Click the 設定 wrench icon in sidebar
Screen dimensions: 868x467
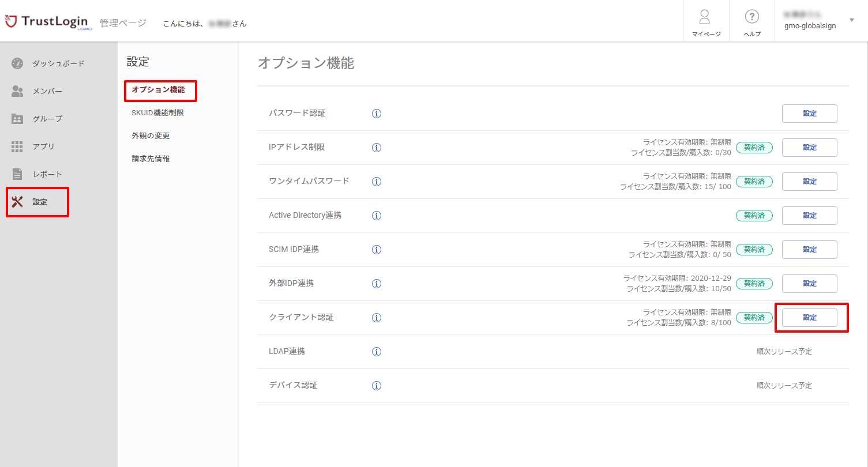(x=17, y=201)
